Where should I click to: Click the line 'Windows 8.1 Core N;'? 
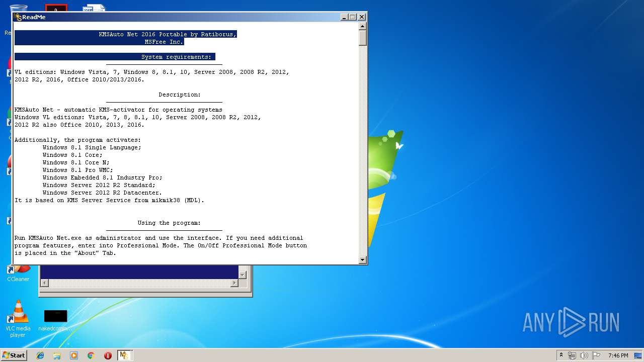[76, 162]
